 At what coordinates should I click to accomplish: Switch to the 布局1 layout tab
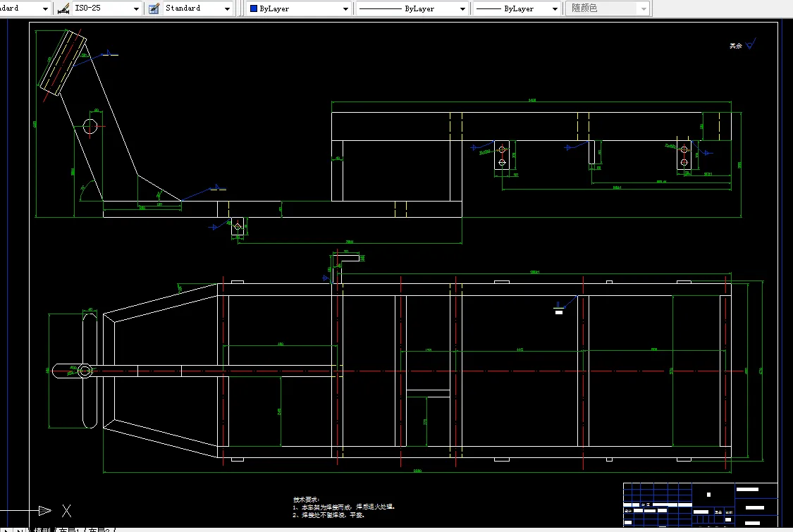(69, 529)
